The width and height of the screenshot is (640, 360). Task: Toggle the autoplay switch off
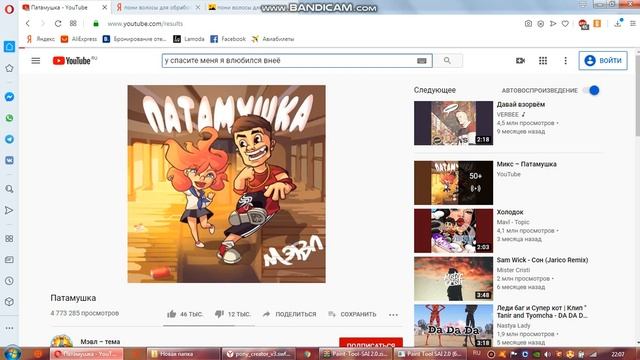(591, 90)
